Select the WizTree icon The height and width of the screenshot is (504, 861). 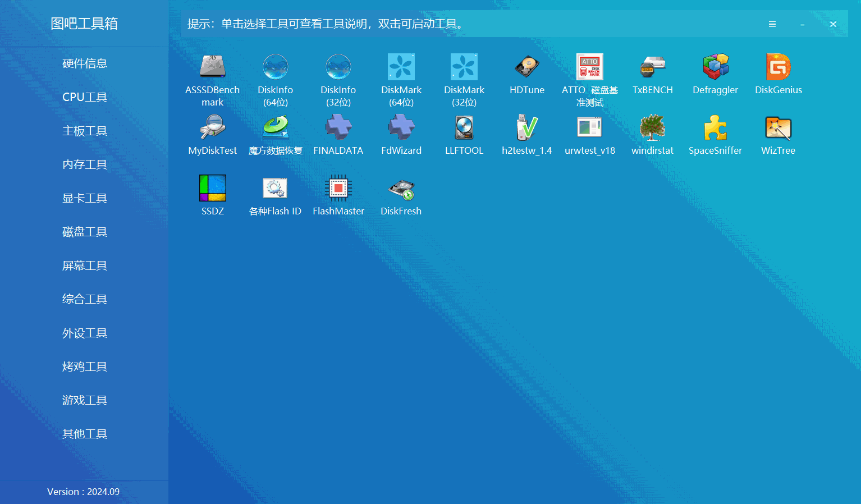tap(778, 127)
